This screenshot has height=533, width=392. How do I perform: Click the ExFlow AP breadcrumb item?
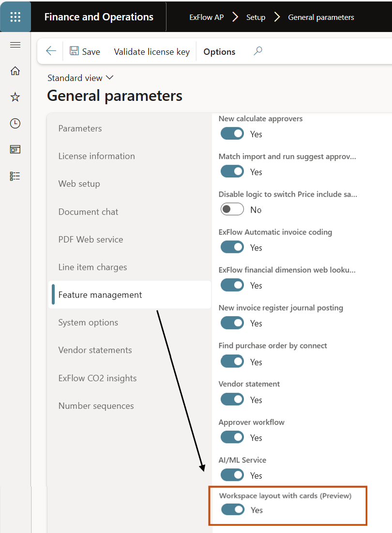click(x=207, y=17)
